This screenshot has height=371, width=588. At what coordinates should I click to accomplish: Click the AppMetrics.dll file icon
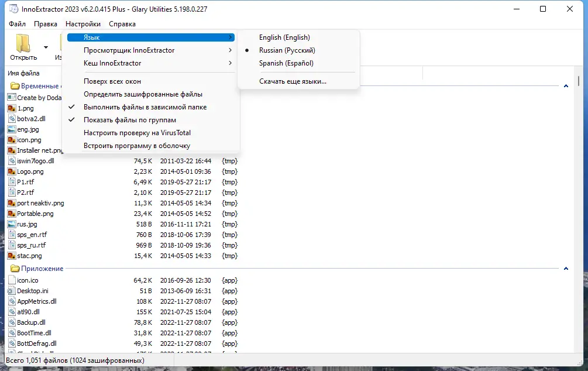[12, 301]
